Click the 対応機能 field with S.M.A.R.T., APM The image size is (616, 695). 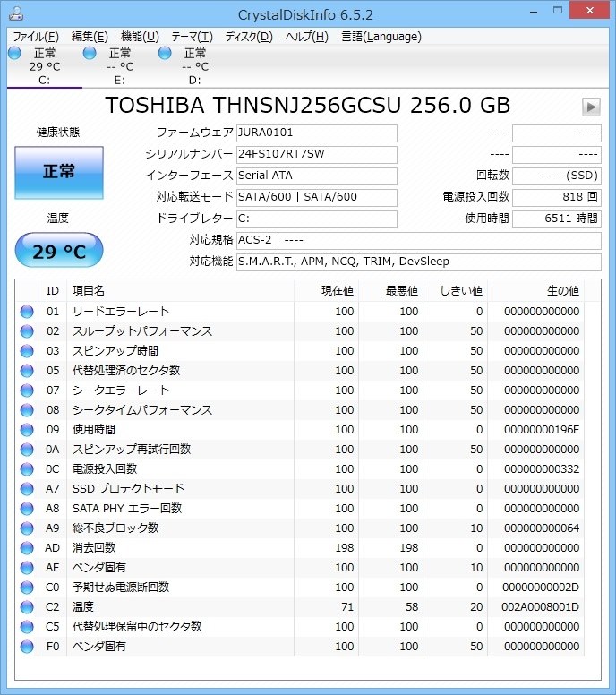click(x=419, y=262)
